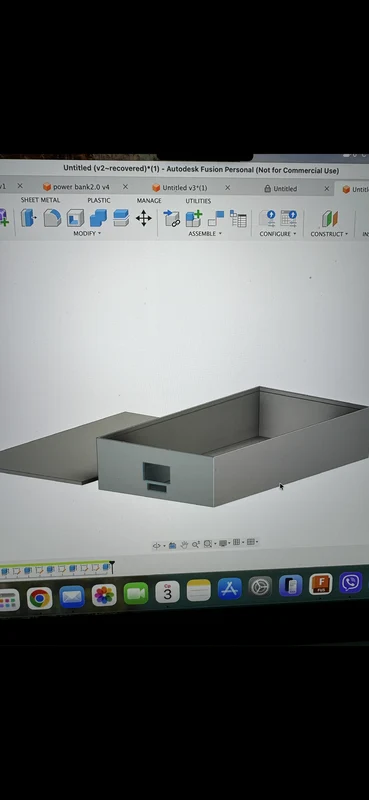Screen dimensions: 369x800
Task: Select the Combine tool icon
Action: [x=98, y=218]
